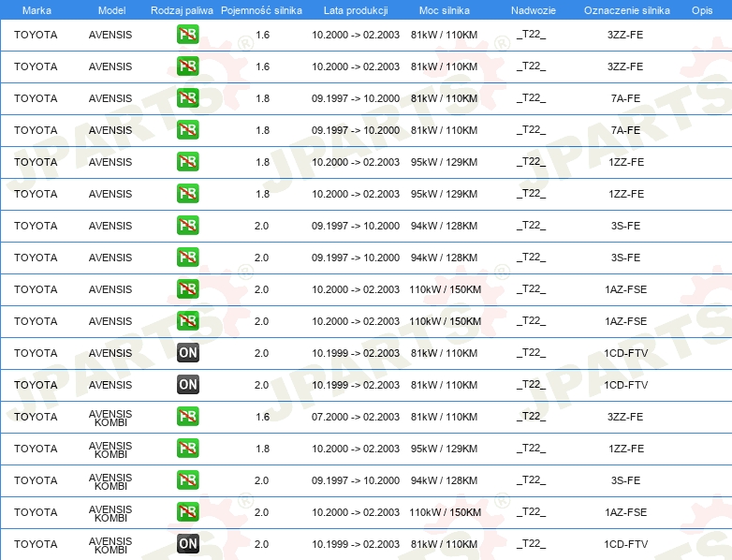The height and width of the screenshot is (560, 732).
Task: Click TOYOTA in the AVENSIS KOMBI 1ZZ-FE row
Action: pos(36,449)
